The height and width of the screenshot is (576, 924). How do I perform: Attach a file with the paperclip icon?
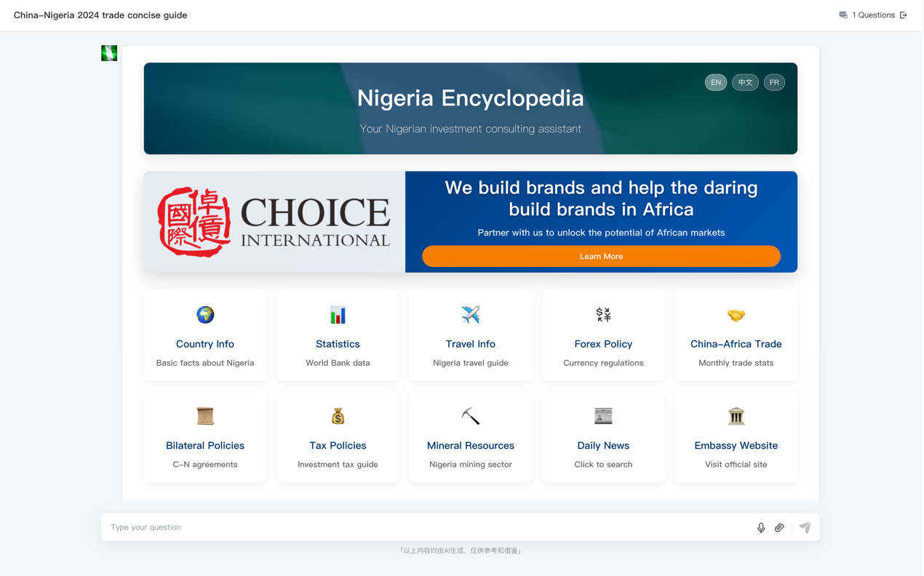[x=779, y=528]
